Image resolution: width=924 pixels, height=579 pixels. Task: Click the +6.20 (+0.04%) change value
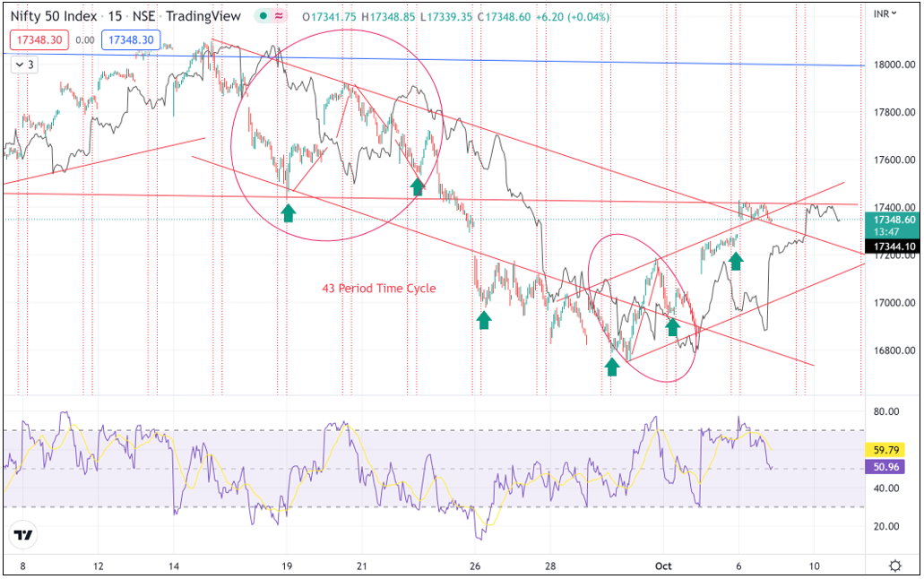(573, 17)
